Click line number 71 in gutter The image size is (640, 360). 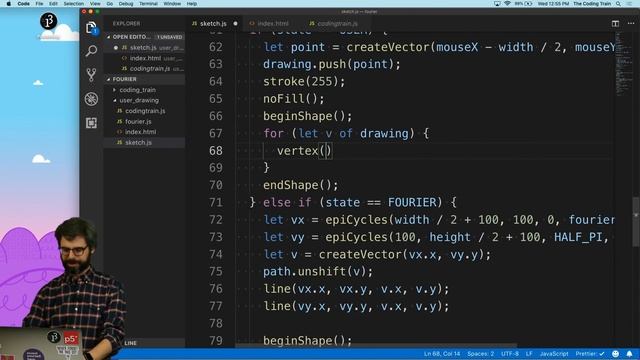point(216,202)
